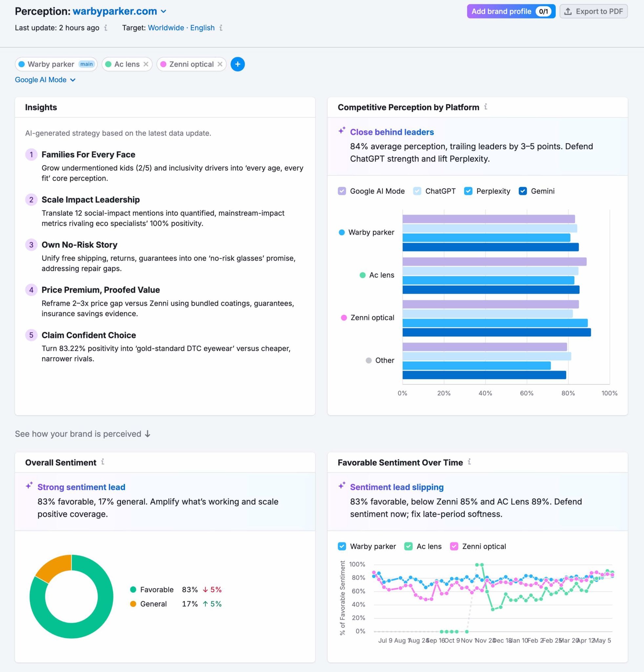The height and width of the screenshot is (672, 644).
Task: Click insight 4 Price Premium, Proofed Value
Action: click(100, 290)
